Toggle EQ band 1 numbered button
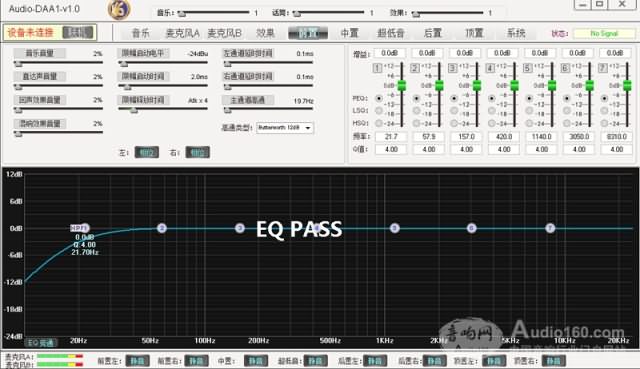 [x=378, y=68]
